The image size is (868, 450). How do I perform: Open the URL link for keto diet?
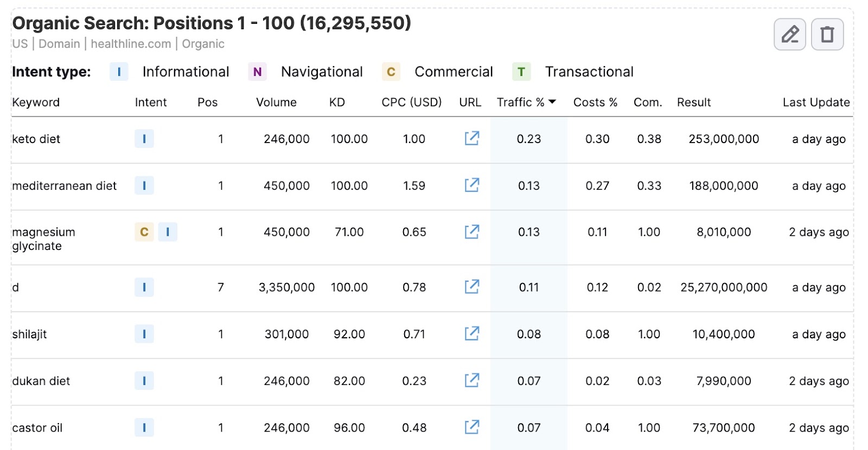click(x=471, y=139)
